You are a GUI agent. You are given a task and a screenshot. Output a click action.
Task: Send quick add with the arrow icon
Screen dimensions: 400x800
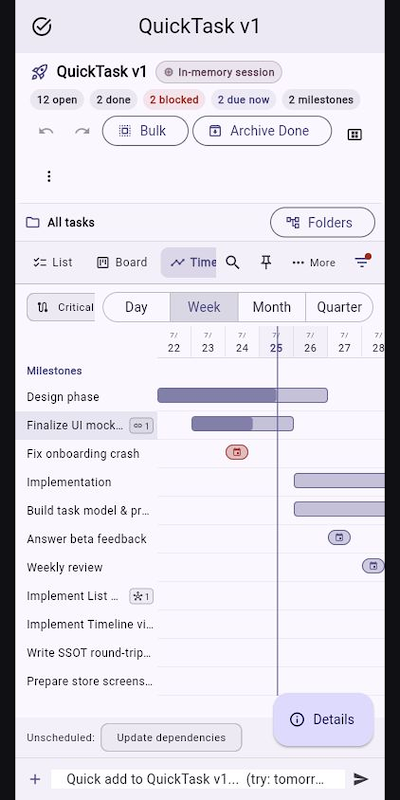point(361,779)
